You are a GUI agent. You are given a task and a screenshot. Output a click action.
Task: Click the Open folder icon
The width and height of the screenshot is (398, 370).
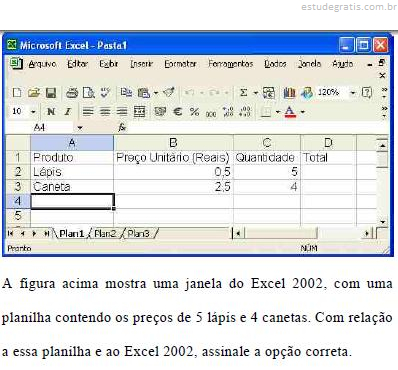tap(34, 93)
